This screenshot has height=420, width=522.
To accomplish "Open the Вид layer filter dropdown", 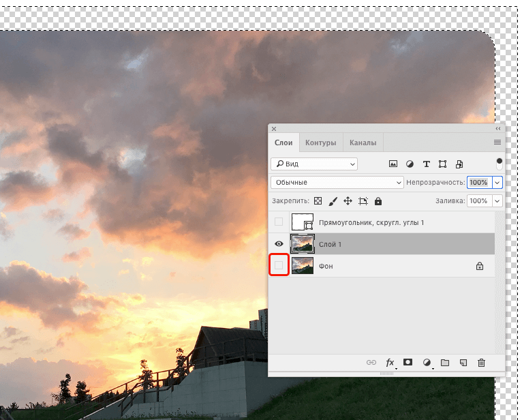I will (314, 164).
